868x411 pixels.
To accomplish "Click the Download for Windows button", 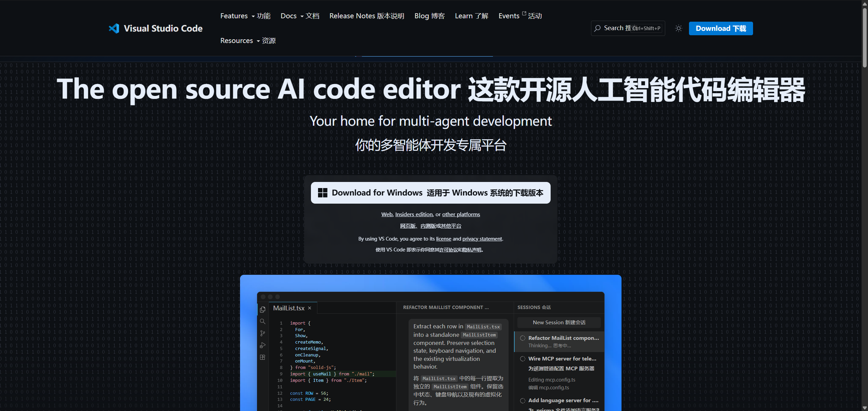I will (431, 193).
